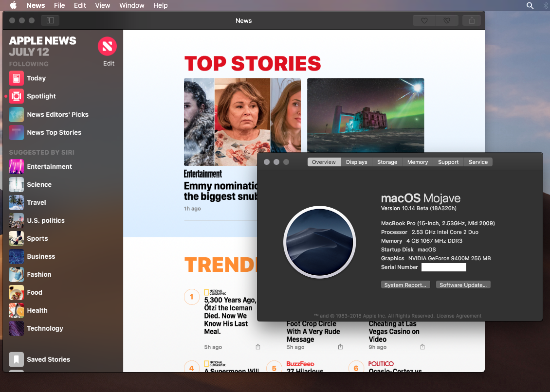Open the Health topic icon
This screenshot has width=550, height=392.
16,310
